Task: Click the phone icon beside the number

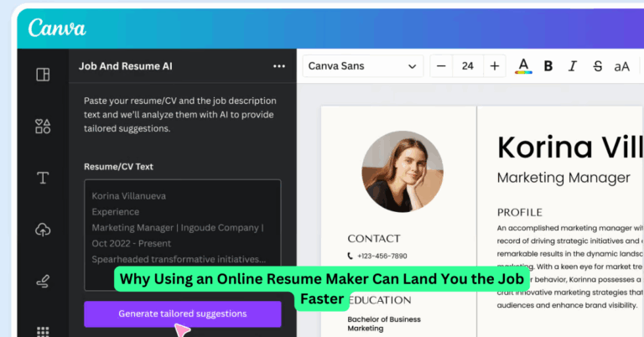Action: tap(350, 256)
